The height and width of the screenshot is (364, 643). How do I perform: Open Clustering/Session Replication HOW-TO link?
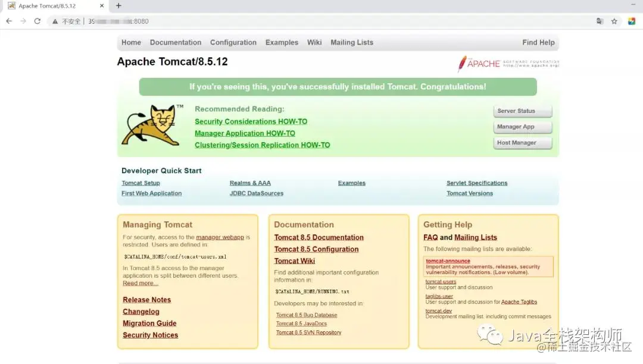[263, 145]
